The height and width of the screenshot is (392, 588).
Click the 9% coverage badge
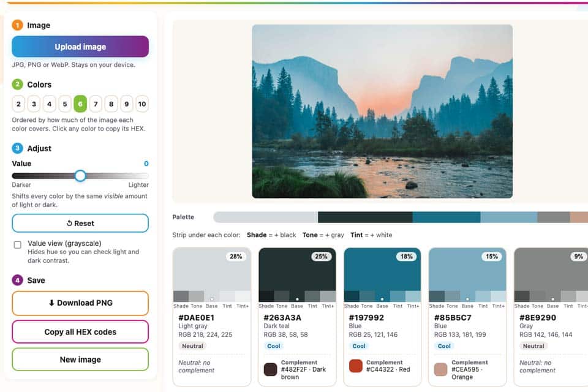[x=579, y=257]
